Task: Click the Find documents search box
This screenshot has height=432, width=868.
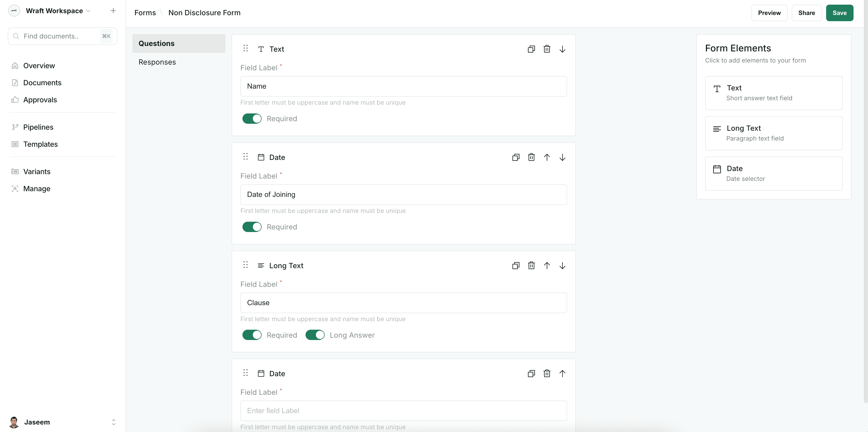Action: coord(62,36)
